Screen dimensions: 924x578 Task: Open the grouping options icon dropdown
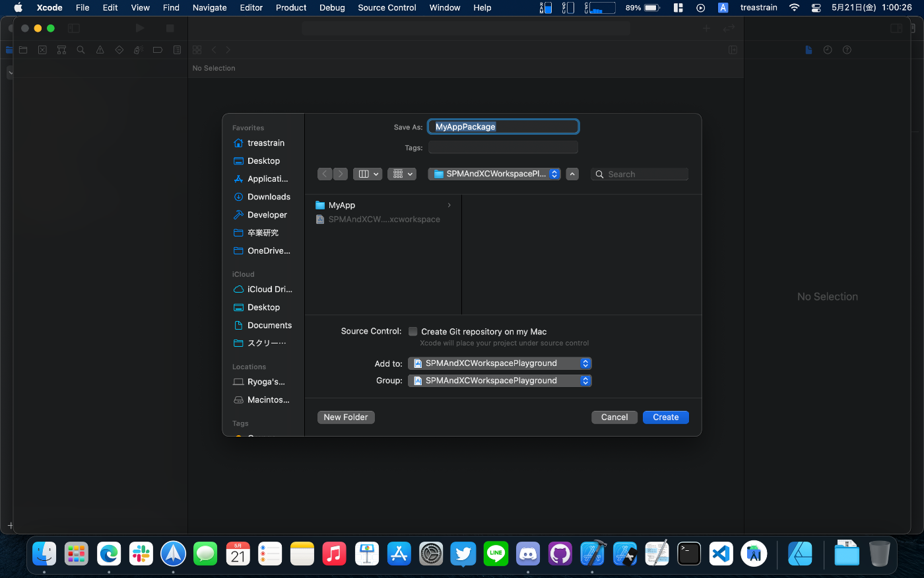point(401,174)
